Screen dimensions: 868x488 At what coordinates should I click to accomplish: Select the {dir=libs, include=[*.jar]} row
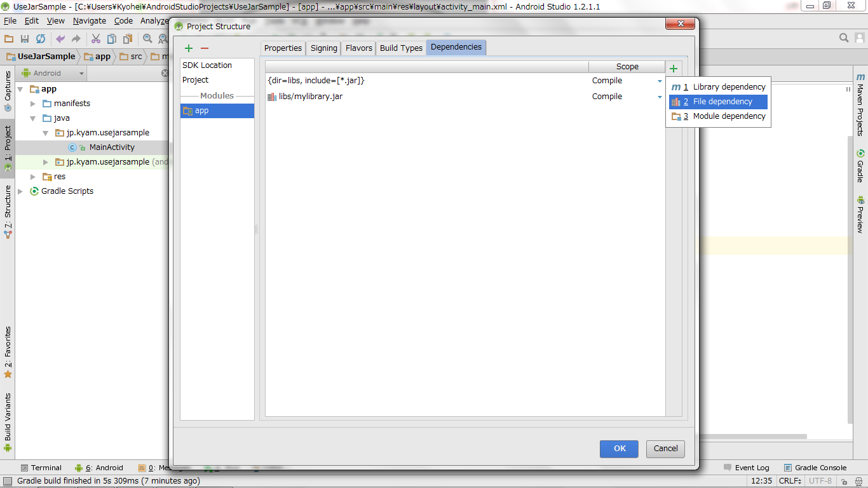point(465,81)
